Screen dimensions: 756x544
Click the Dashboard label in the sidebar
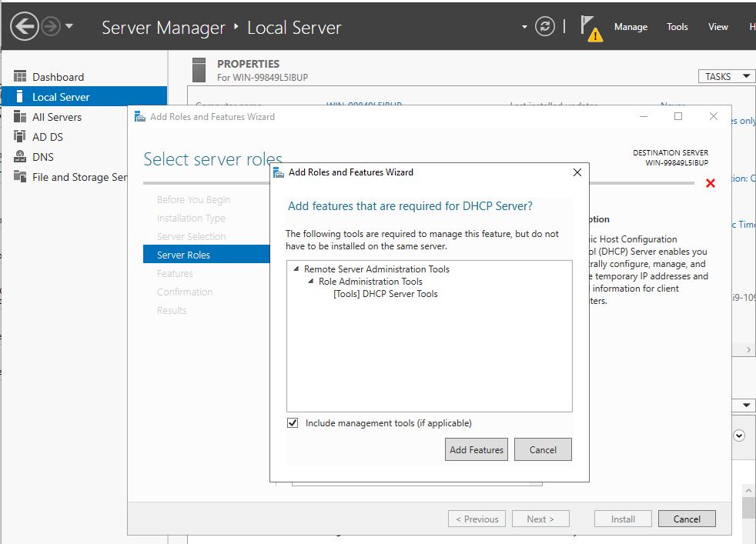[58, 77]
